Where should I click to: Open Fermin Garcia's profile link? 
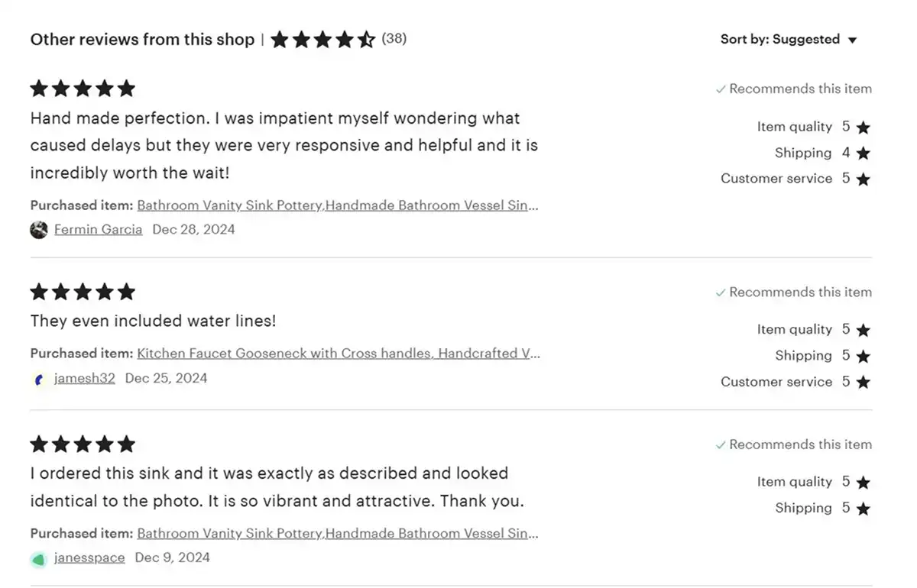tap(98, 229)
